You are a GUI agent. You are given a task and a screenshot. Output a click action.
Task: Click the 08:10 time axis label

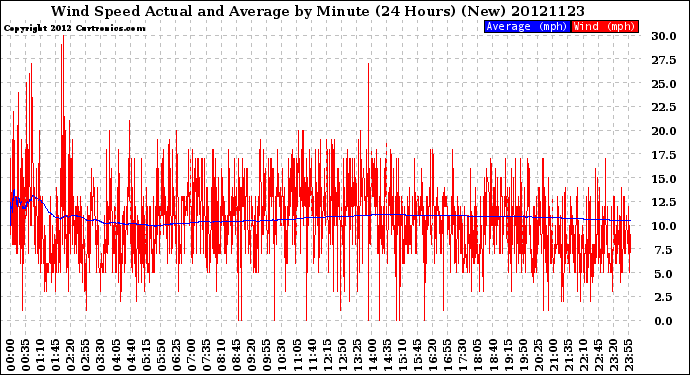click(221, 355)
